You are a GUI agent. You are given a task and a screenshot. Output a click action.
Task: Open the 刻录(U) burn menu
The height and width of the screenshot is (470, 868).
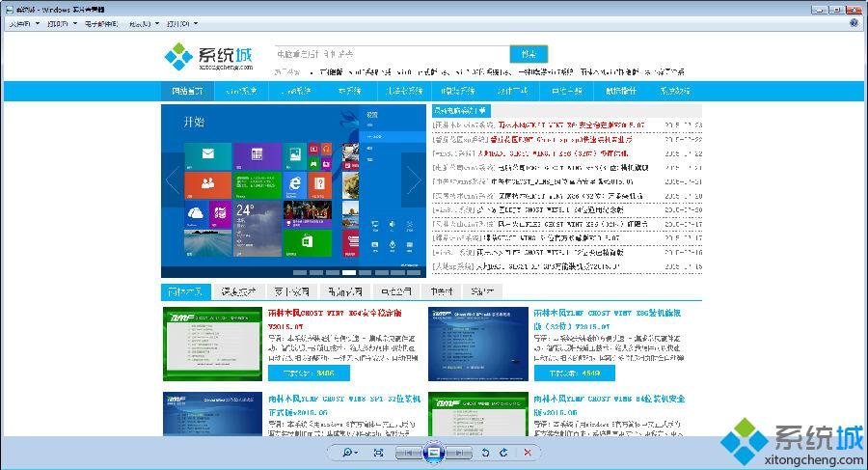(x=144, y=24)
